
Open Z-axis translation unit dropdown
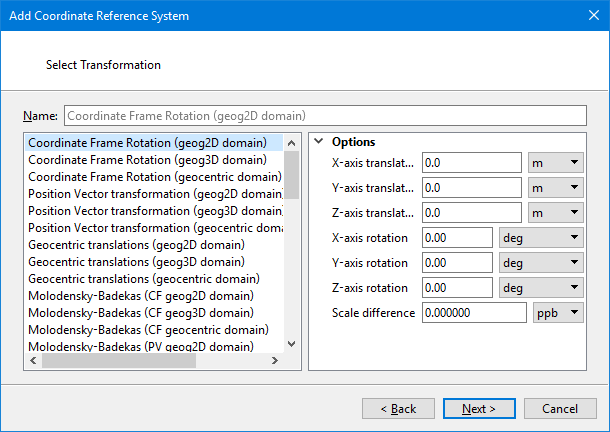(555, 212)
